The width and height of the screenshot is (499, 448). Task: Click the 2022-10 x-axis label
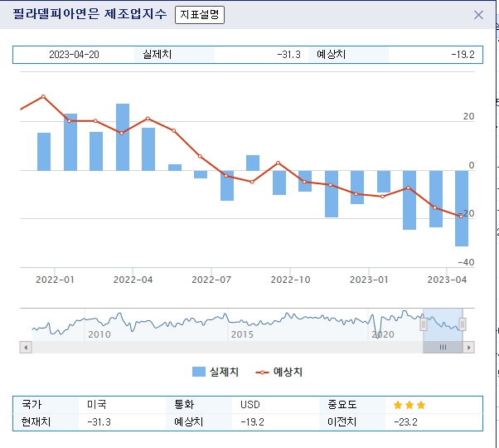point(290,280)
